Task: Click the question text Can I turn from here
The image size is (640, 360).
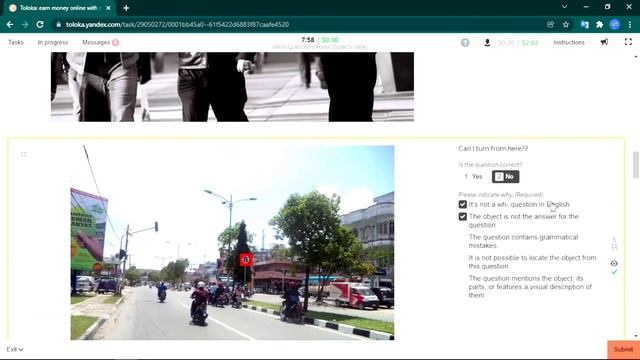Action: click(493, 149)
